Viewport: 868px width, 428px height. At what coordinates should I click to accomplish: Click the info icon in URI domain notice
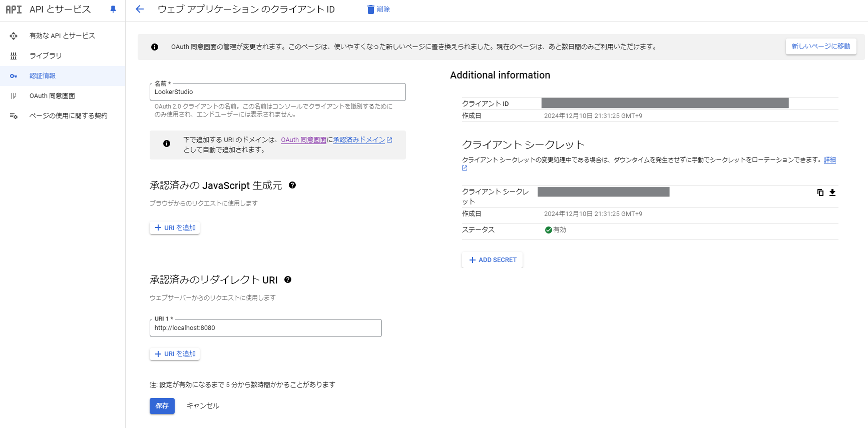coord(167,143)
